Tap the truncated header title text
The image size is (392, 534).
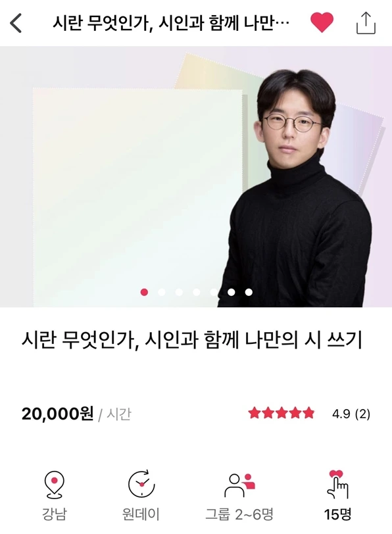(x=171, y=23)
